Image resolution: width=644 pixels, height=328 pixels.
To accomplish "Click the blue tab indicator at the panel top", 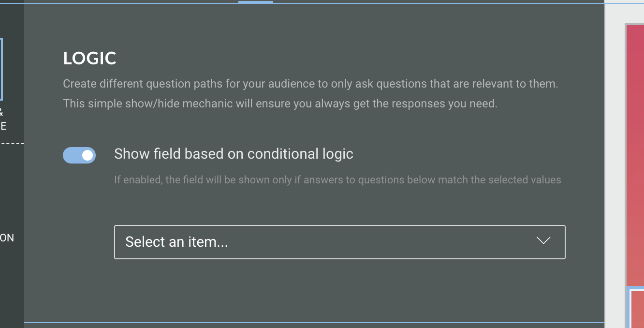I will (255, 2).
